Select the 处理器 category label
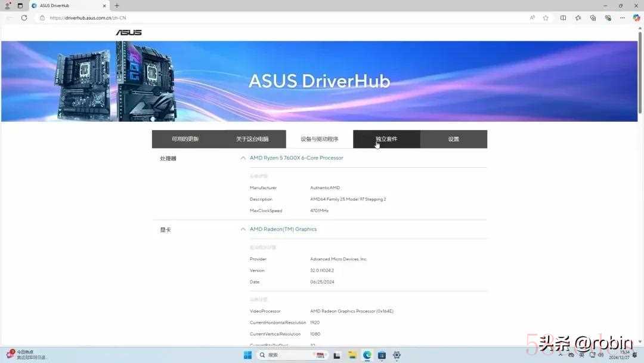Screen dimensions: 644x363 coord(168,158)
